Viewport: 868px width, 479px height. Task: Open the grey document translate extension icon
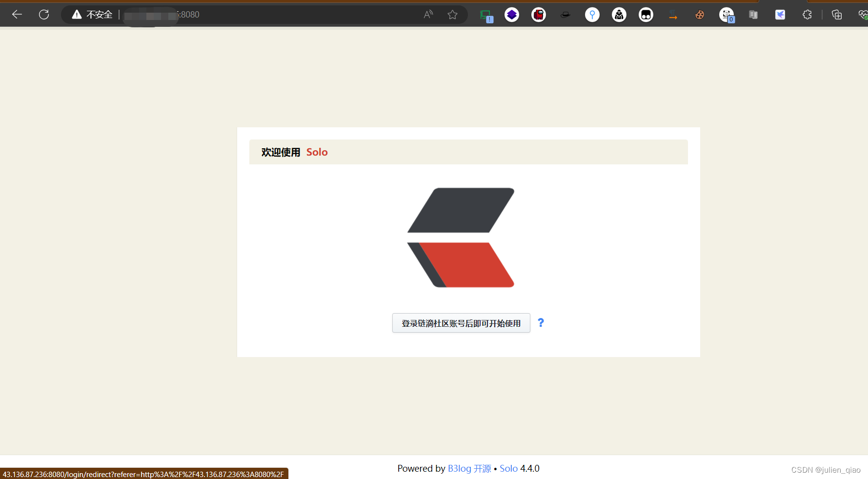(753, 15)
